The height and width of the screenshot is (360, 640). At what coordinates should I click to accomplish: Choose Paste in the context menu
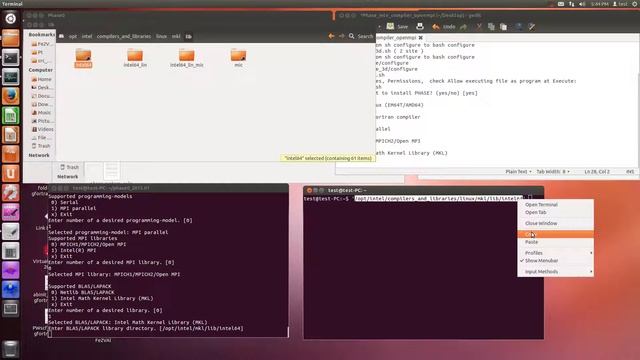click(x=556, y=242)
